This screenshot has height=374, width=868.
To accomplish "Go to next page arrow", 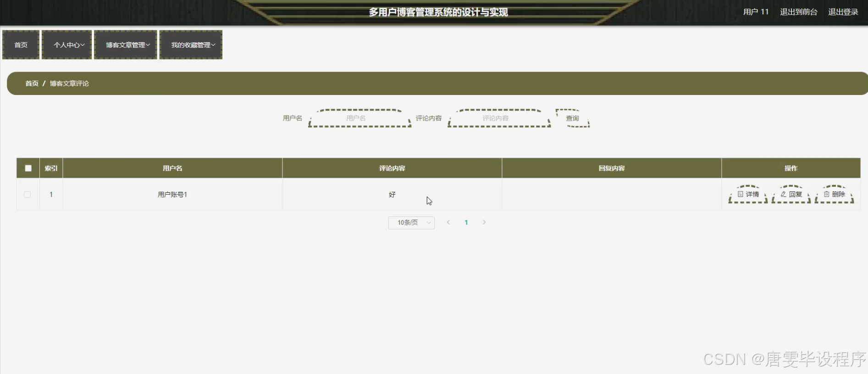I will [x=484, y=222].
